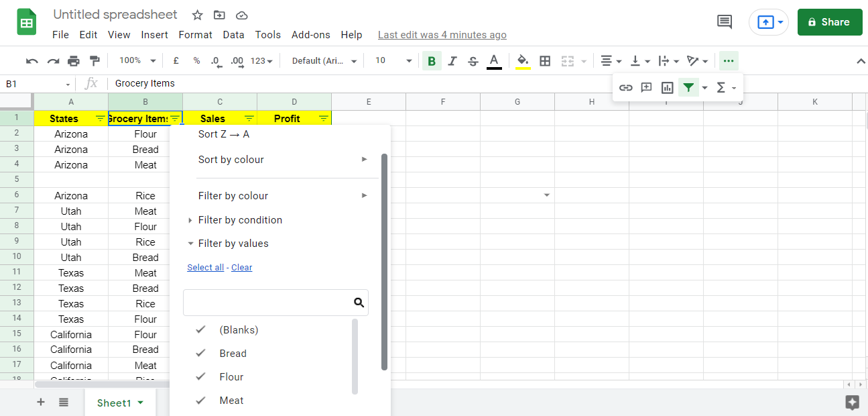
Task: Open the functions sigma icon
Action: coord(721,87)
